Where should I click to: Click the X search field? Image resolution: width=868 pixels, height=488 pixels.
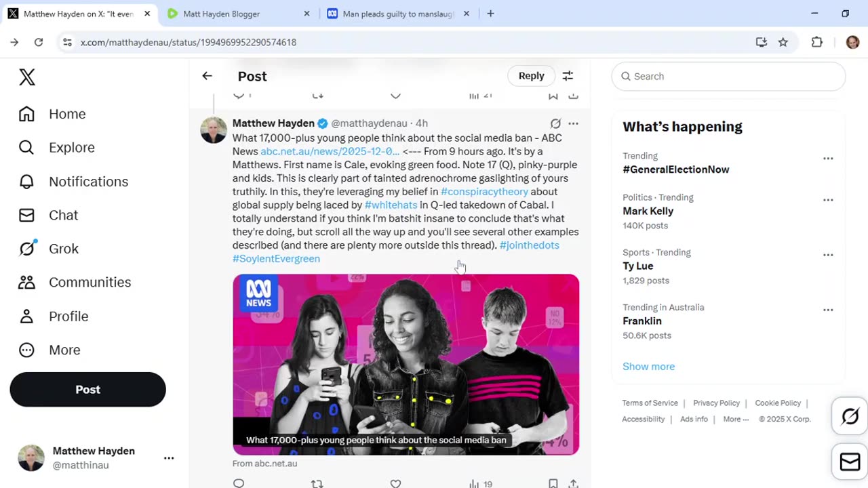pyautogui.click(x=728, y=76)
